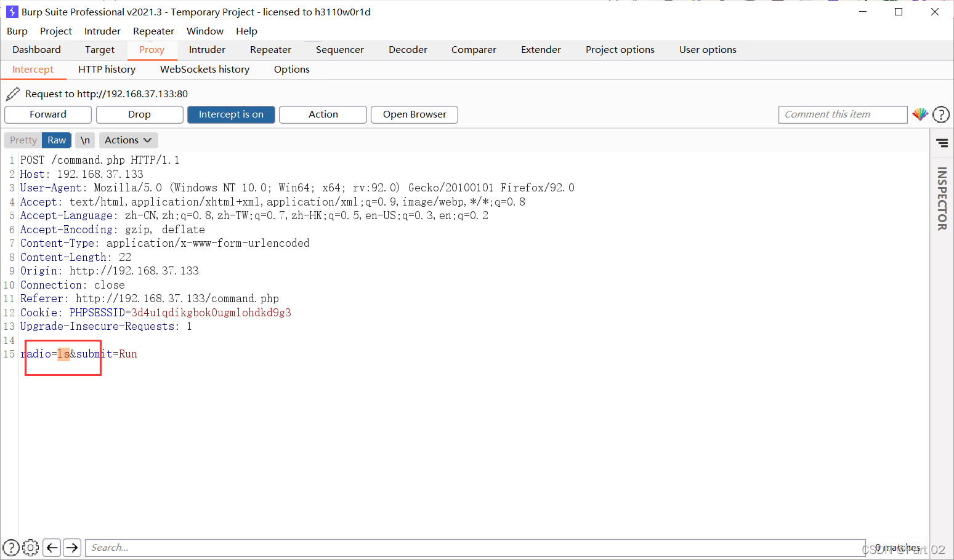The height and width of the screenshot is (560, 954).
Task: Toggle the \n non-printable characters button
Action: 85,140
